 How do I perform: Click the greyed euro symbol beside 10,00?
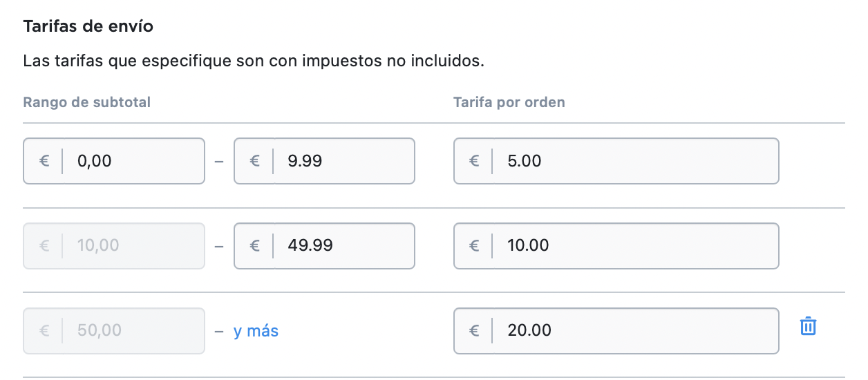[x=44, y=245]
